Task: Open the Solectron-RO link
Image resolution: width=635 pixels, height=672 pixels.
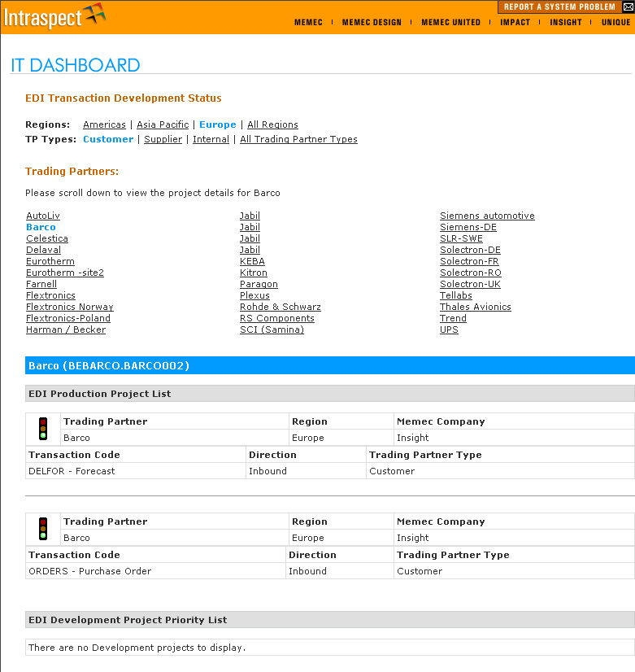Action: (x=471, y=273)
